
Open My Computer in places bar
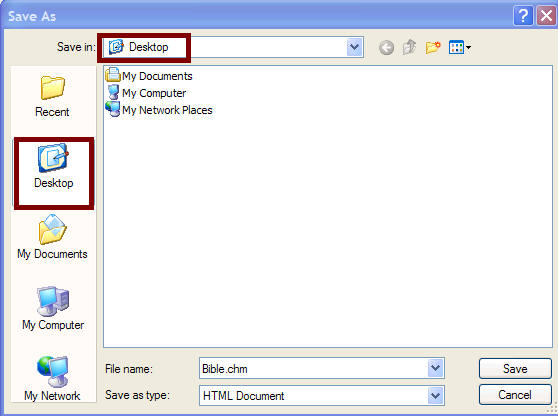click(53, 308)
